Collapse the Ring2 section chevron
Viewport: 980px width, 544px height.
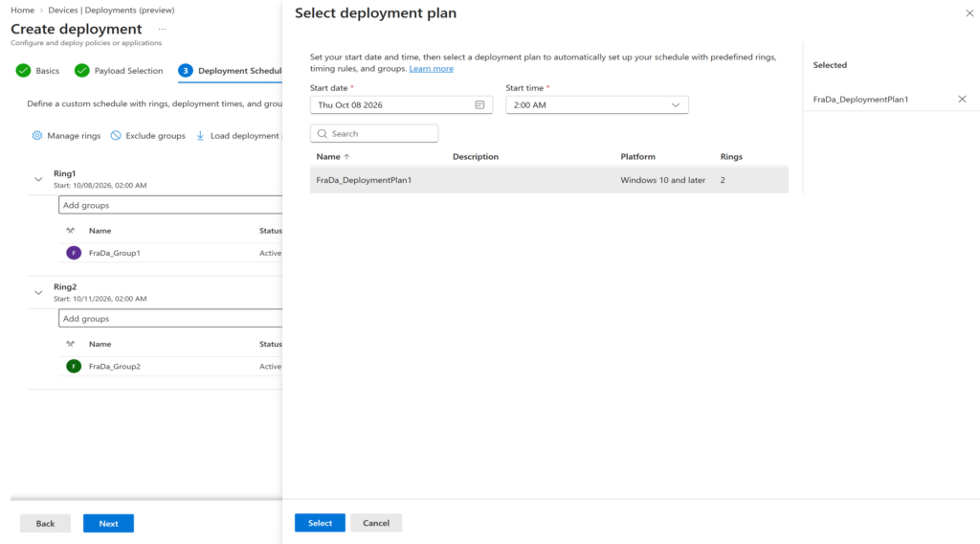click(38, 293)
